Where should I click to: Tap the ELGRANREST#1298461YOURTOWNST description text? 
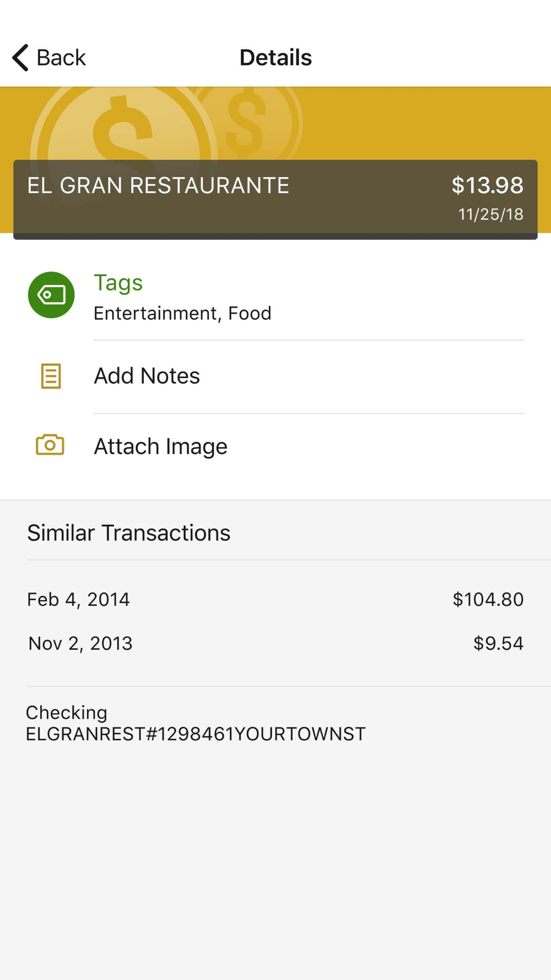click(x=196, y=734)
